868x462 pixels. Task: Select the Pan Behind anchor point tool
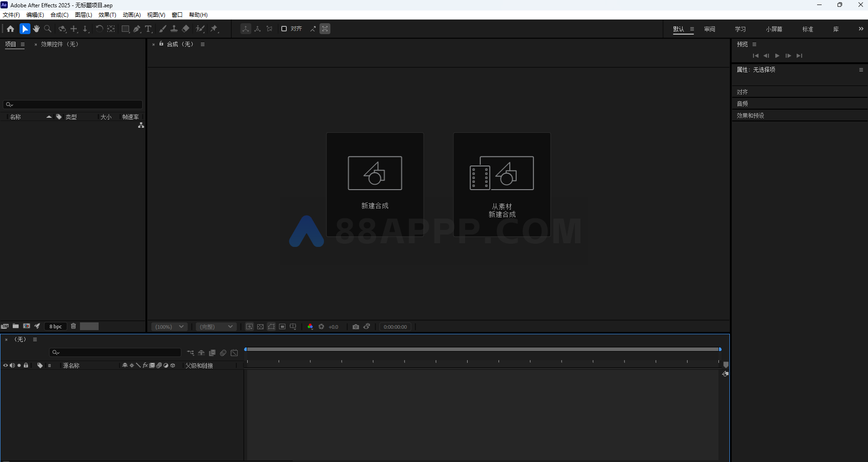coord(111,29)
